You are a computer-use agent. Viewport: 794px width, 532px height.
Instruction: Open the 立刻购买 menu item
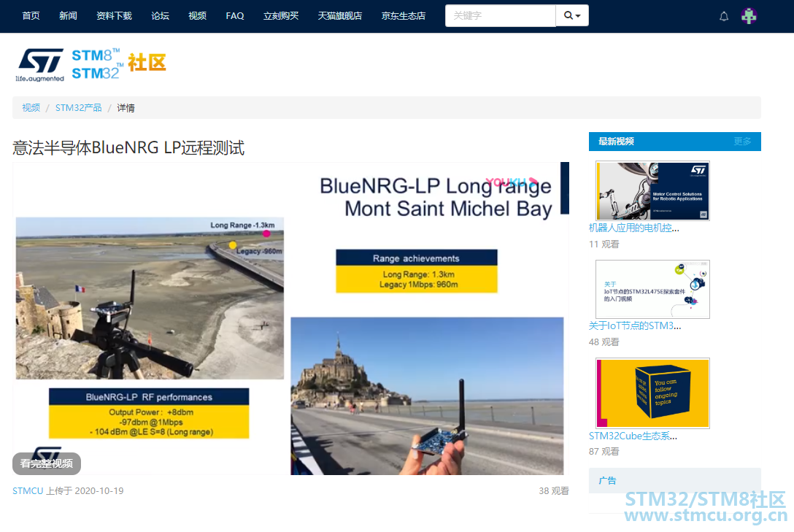point(281,16)
